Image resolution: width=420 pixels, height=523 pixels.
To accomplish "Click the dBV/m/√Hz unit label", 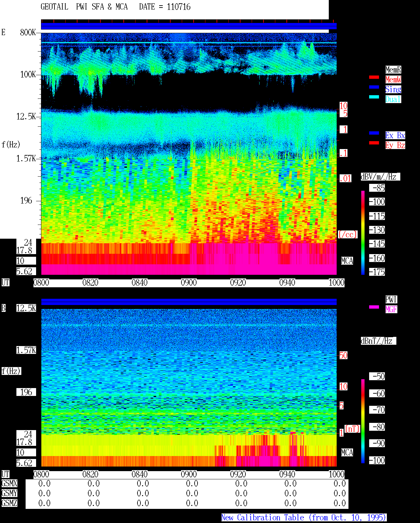I will 380,177.
